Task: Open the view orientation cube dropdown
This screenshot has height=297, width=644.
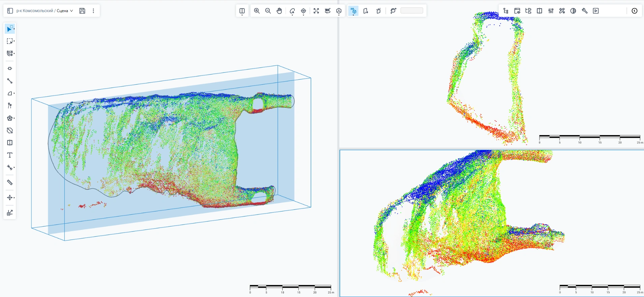Action: 339,11
